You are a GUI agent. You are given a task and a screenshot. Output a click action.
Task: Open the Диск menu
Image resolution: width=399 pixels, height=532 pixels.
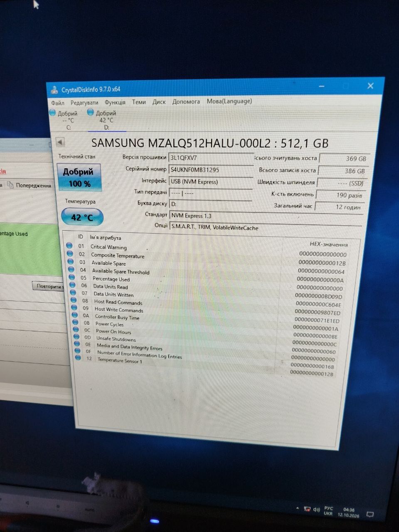[159, 101]
